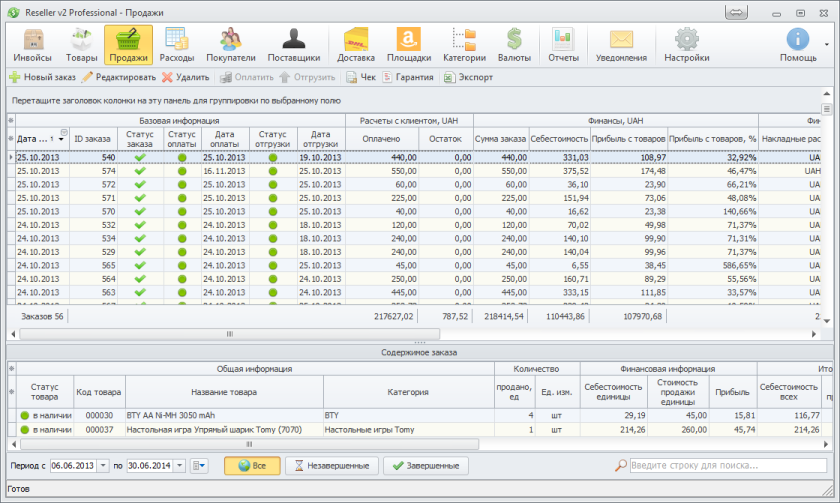This screenshot has height=503, width=840.
Task: Open the Товары (Goods) section
Action: (81, 45)
